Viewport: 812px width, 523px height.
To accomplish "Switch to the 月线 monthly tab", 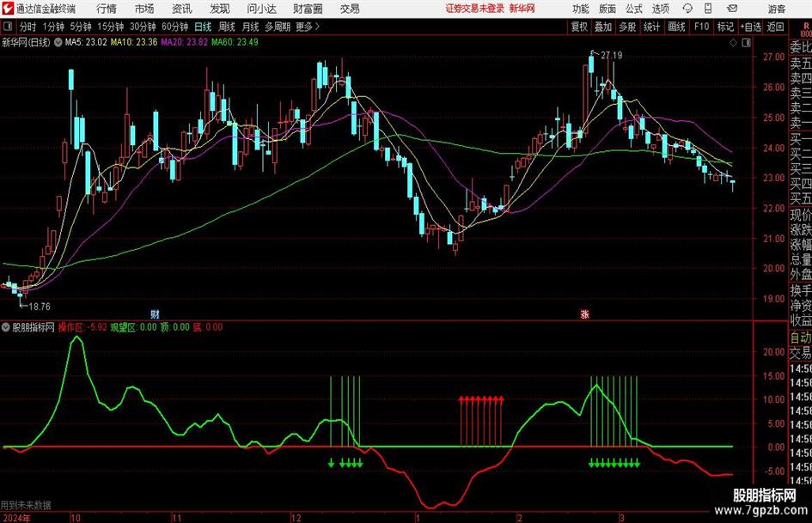I will (251, 27).
